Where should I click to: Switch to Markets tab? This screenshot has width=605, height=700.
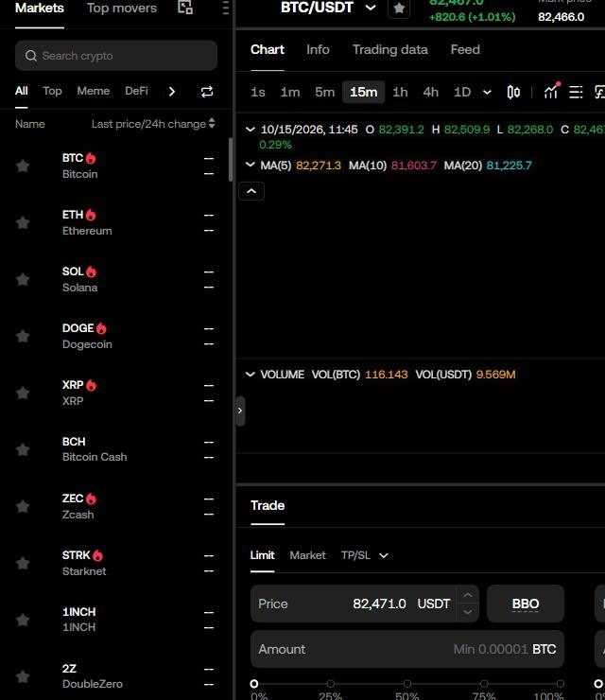click(x=40, y=8)
